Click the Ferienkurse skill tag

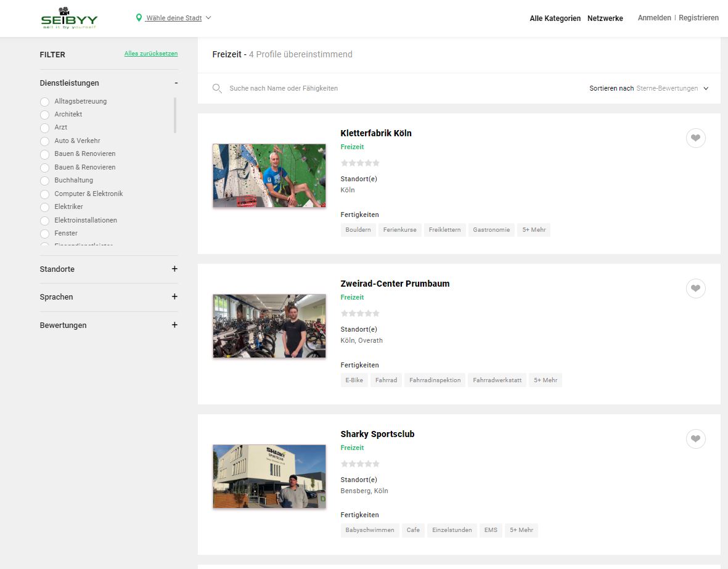click(x=399, y=230)
